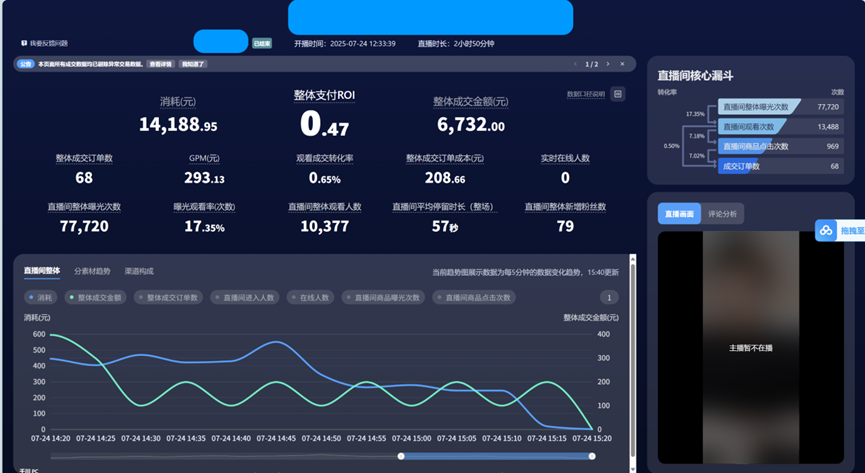Click the 查看详情 button in announcement
The width and height of the screenshot is (865, 473).
click(x=160, y=64)
